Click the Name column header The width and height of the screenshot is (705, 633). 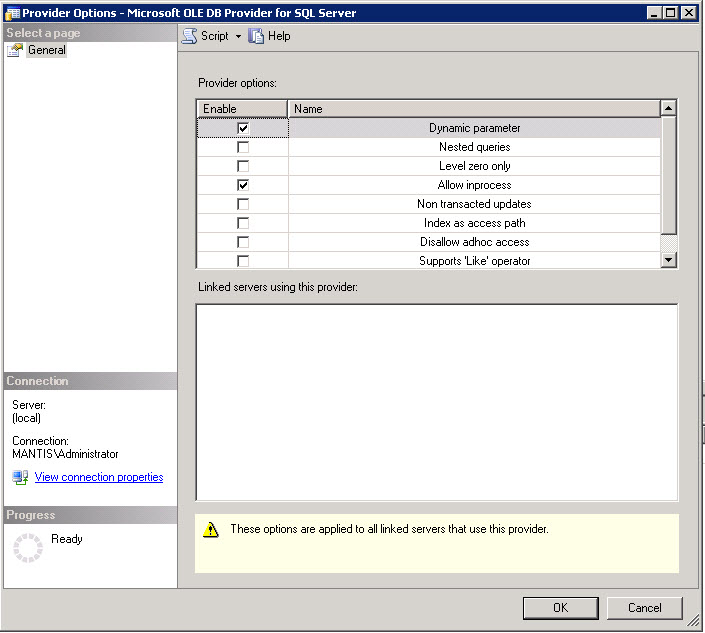click(x=474, y=109)
